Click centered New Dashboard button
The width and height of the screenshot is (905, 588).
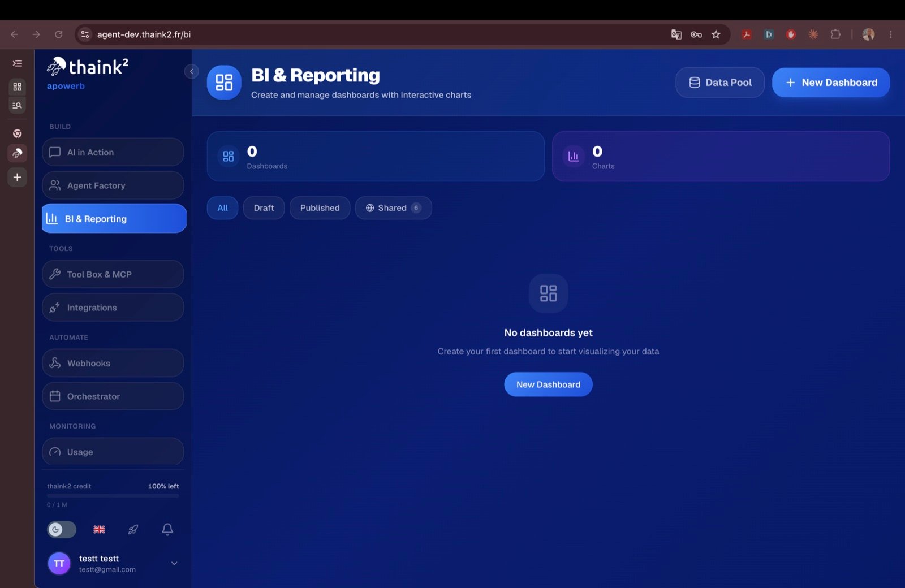pos(548,384)
